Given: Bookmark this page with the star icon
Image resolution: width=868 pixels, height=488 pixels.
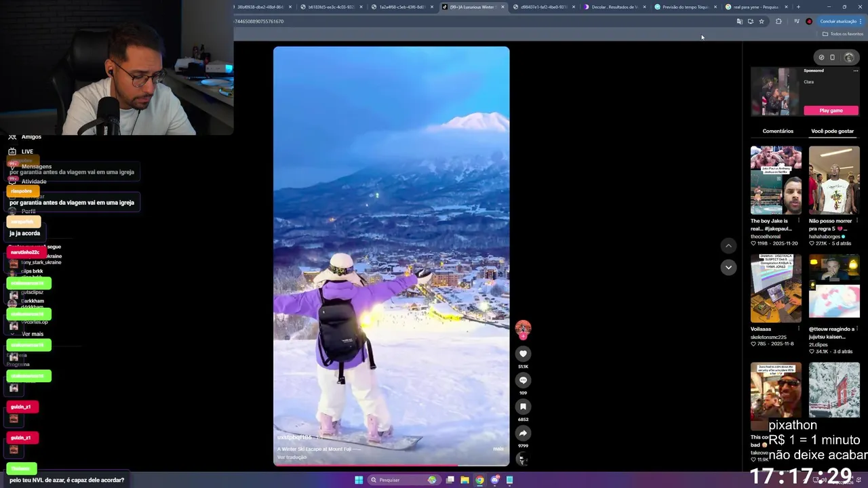Looking at the screenshot, I should (x=762, y=22).
